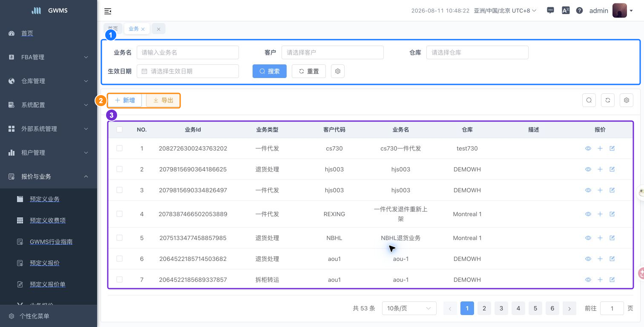
Task: Go to page 3 in pagination
Action: [x=501, y=308]
